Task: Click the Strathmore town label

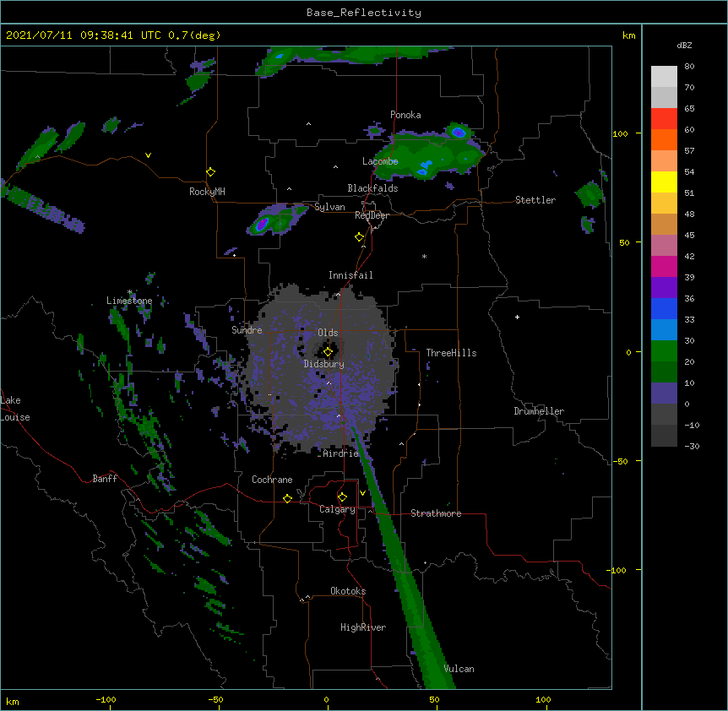Action: pyautogui.click(x=436, y=513)
